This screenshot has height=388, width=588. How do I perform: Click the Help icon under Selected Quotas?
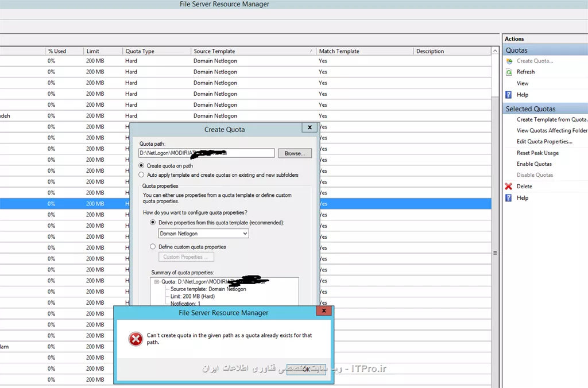509,198
